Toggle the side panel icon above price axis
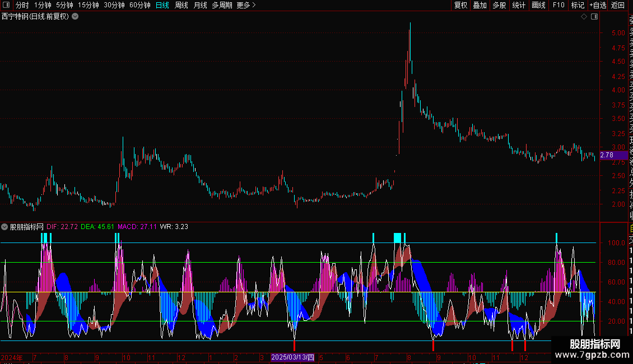 click(594, 17)
